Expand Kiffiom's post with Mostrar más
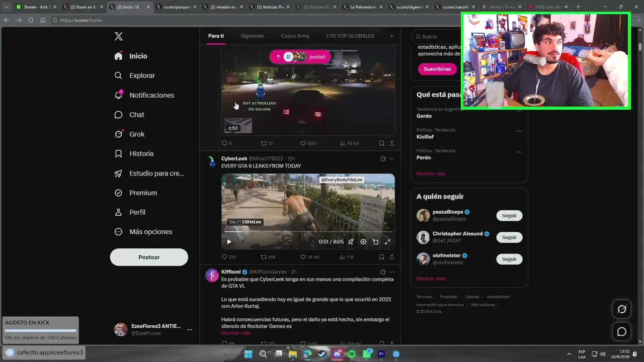Screen dimensions: 644x362 (235, 333)
